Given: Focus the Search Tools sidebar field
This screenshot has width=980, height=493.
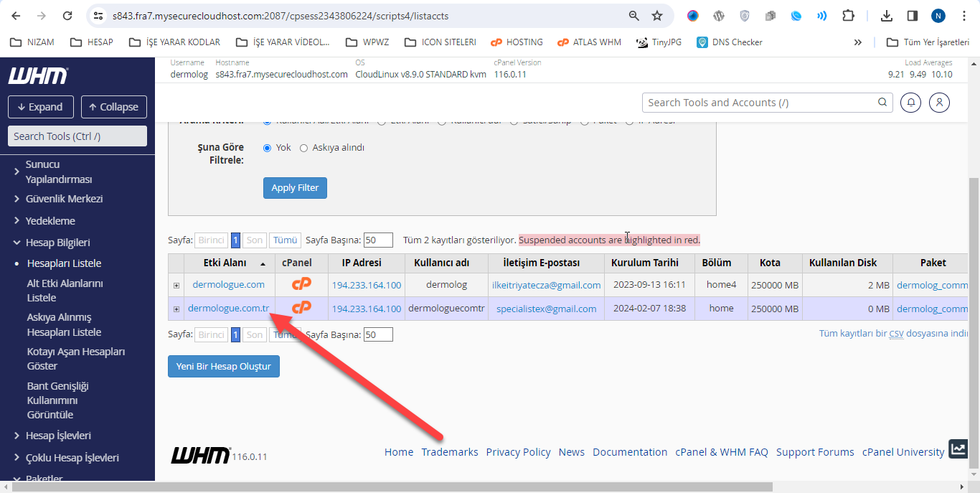Looking at the screenshot, I should (77, 136).
